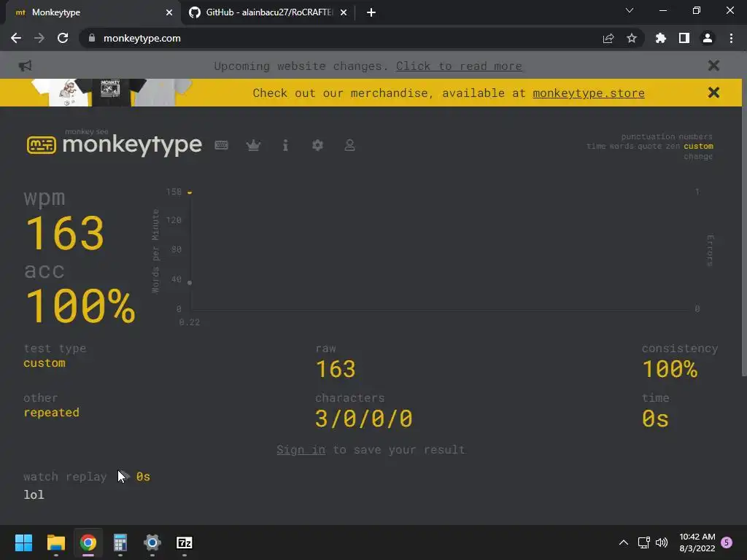Open the volume speaker control
This screenshot has width=747, height=560.
click(x=662, y=542)
